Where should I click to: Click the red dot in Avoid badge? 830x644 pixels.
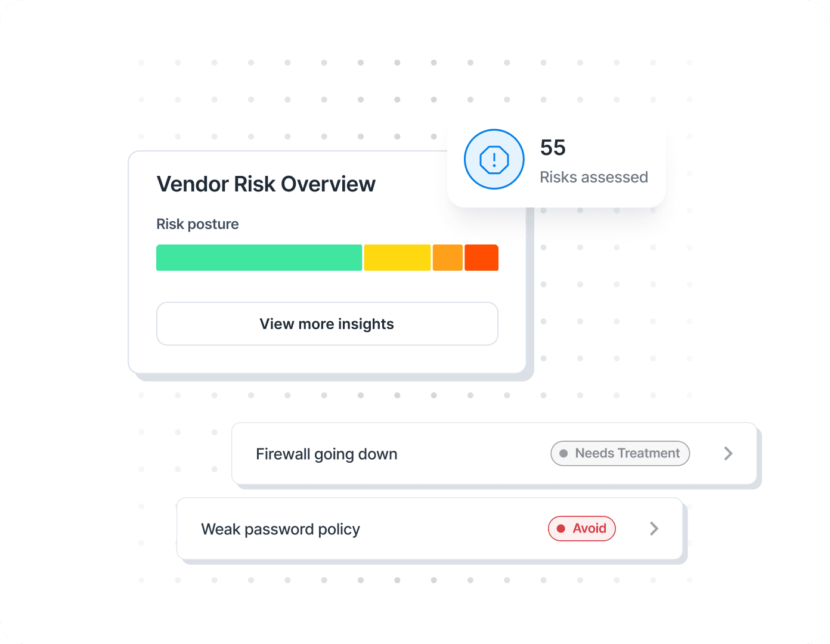(x=560, y=529)
